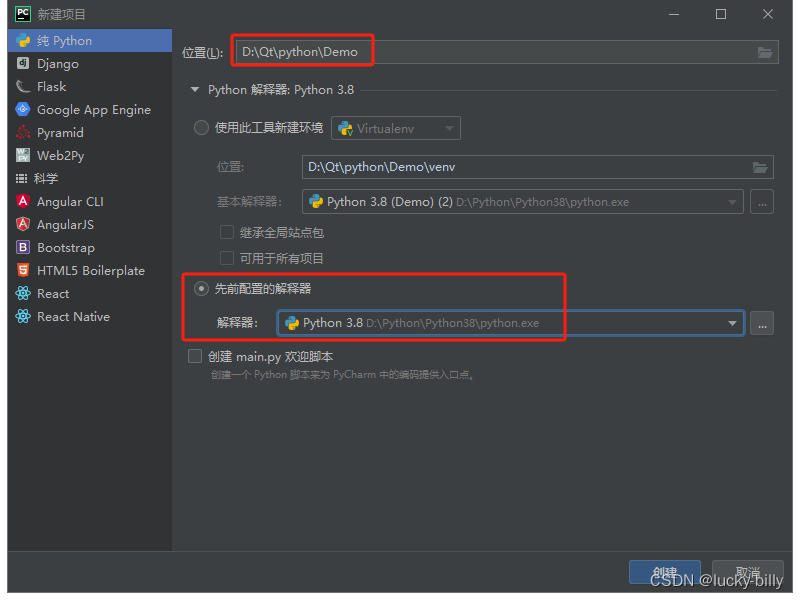Screen dimensions: 800x600
Task: Open ellipsis button next to 解释器 dropdown
Action: click(762, 323)
